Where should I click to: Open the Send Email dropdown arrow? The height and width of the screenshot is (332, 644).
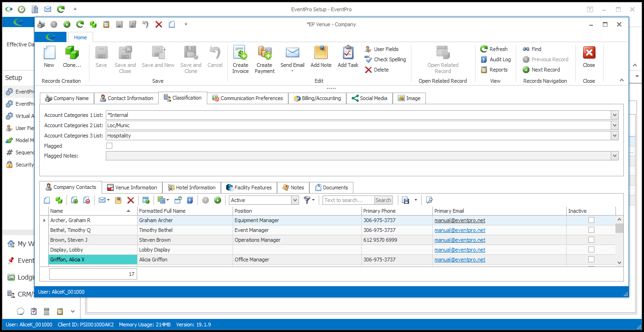click(293, 71)
